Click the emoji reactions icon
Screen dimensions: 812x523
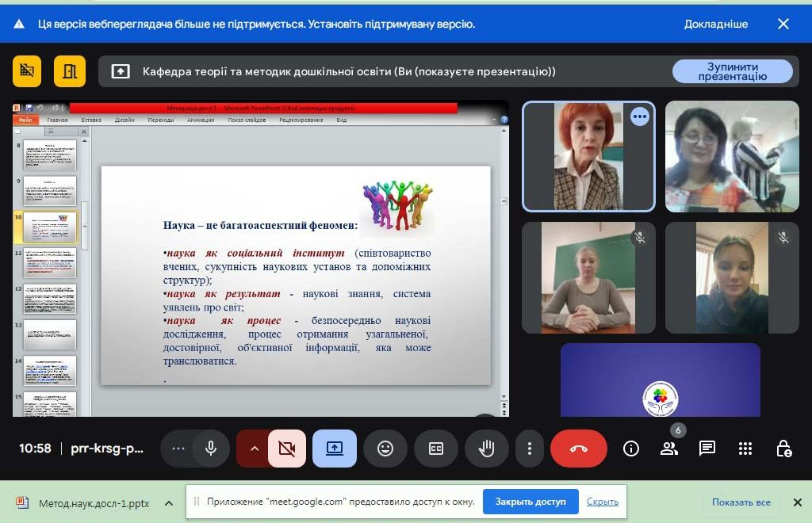pos(385,449)
